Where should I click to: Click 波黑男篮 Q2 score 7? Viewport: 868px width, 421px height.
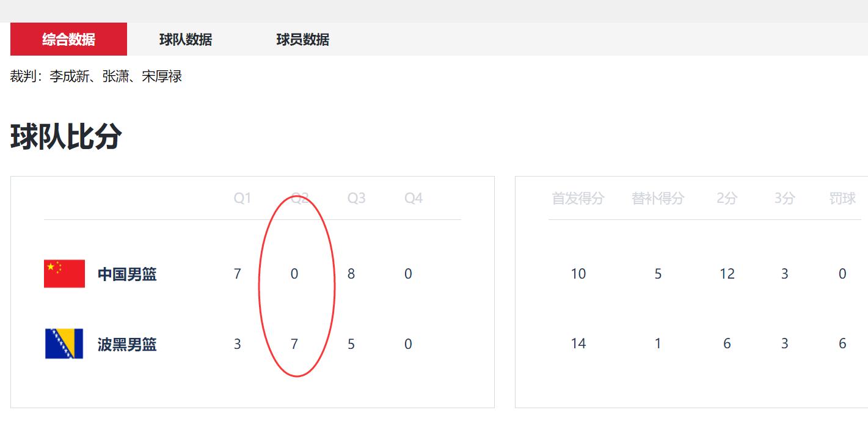tap(294, 344)
